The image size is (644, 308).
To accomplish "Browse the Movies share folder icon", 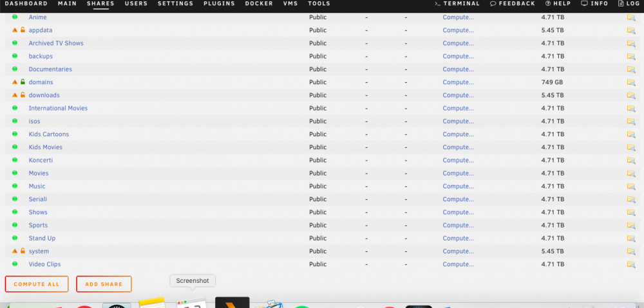I will (x=631, y=173).
